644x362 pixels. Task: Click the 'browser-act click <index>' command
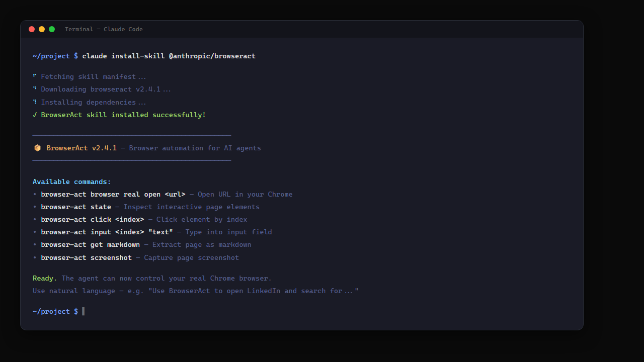coord(93,219)
